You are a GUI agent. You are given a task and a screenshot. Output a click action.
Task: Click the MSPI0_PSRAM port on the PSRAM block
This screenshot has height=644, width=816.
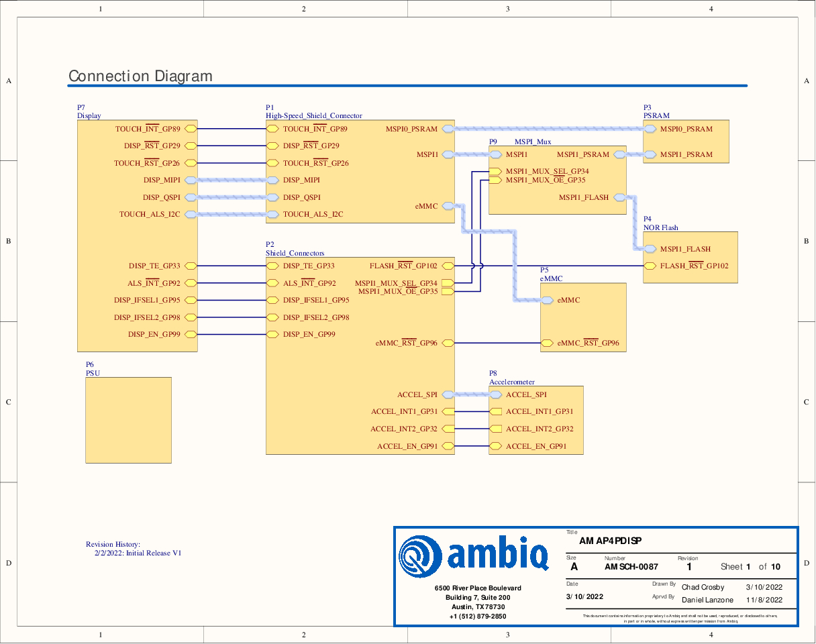click(650, 129)
